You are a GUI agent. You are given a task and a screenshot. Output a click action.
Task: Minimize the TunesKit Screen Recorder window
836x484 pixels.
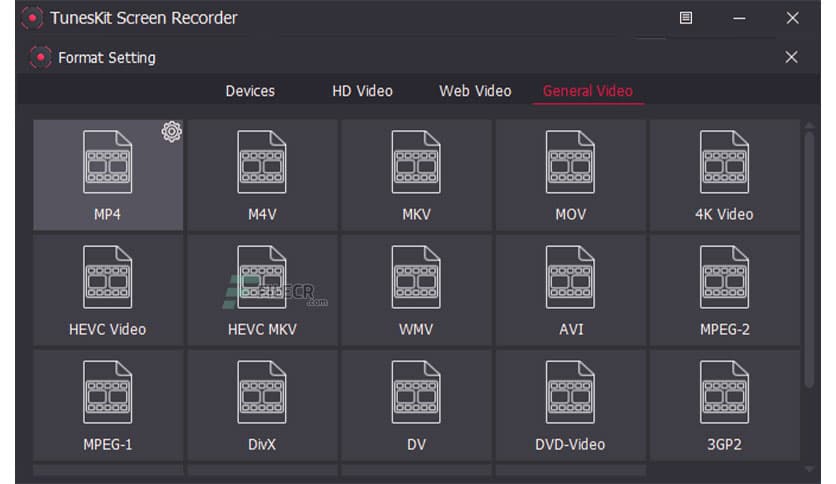739,18
